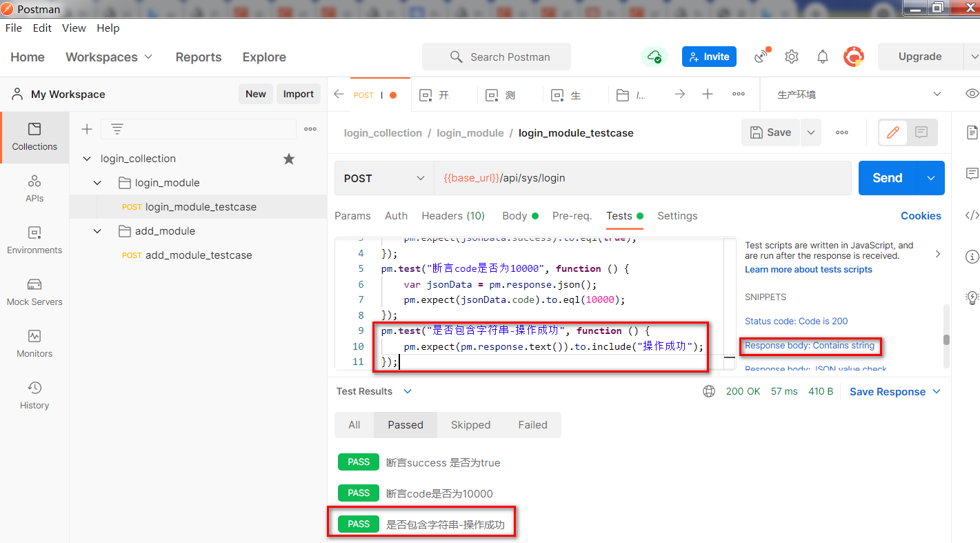Filter test results by Passed

coord(406,425)
